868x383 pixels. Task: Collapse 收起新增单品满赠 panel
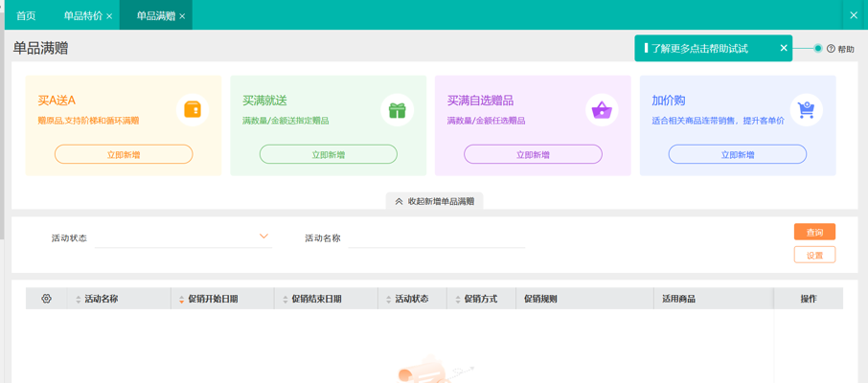(435, 201)
